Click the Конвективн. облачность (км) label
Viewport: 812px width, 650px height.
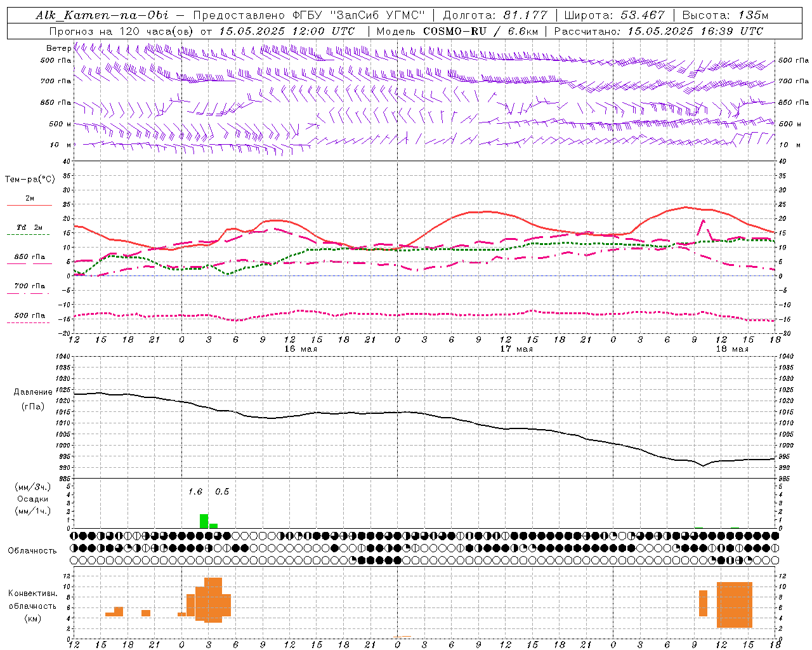click(32, 606)
